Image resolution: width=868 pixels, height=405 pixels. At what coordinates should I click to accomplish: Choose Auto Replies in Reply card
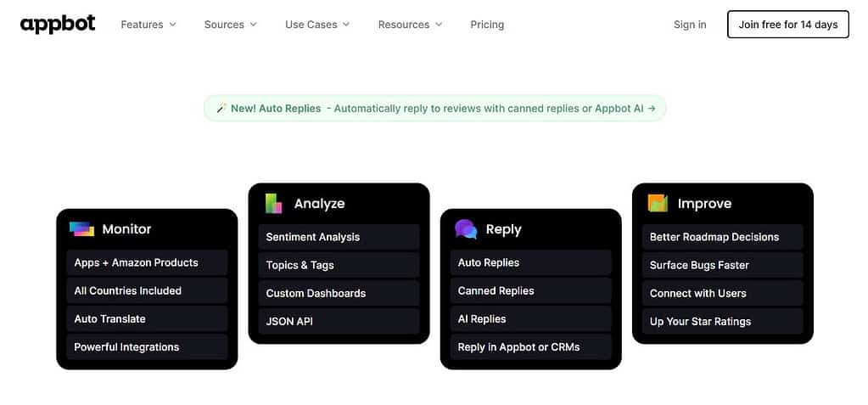point(531,262)
